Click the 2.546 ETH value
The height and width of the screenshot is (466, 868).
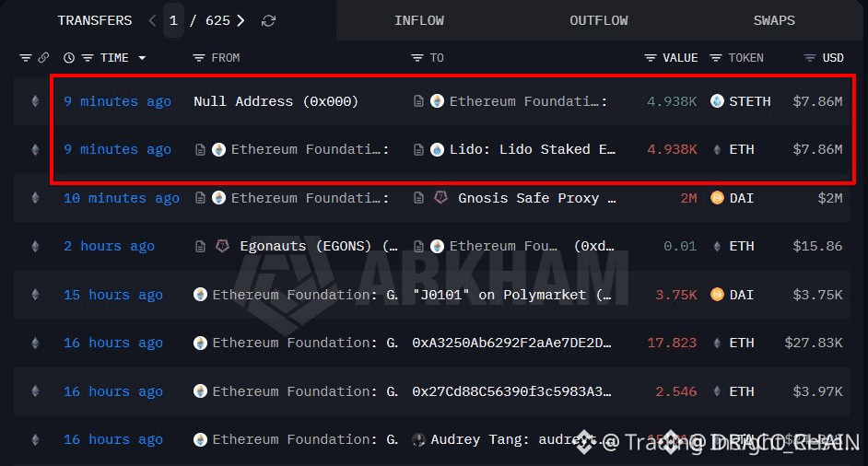[676, 391]
